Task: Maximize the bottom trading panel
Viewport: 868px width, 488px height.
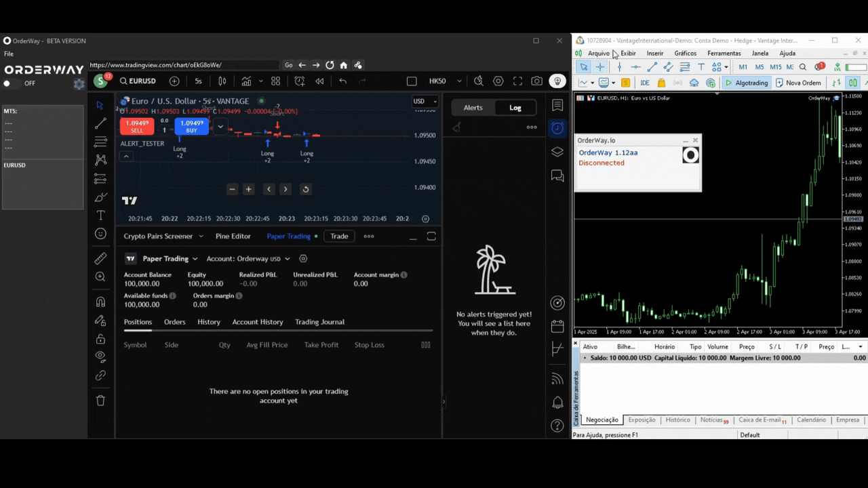Action: [x=431, y=237]
